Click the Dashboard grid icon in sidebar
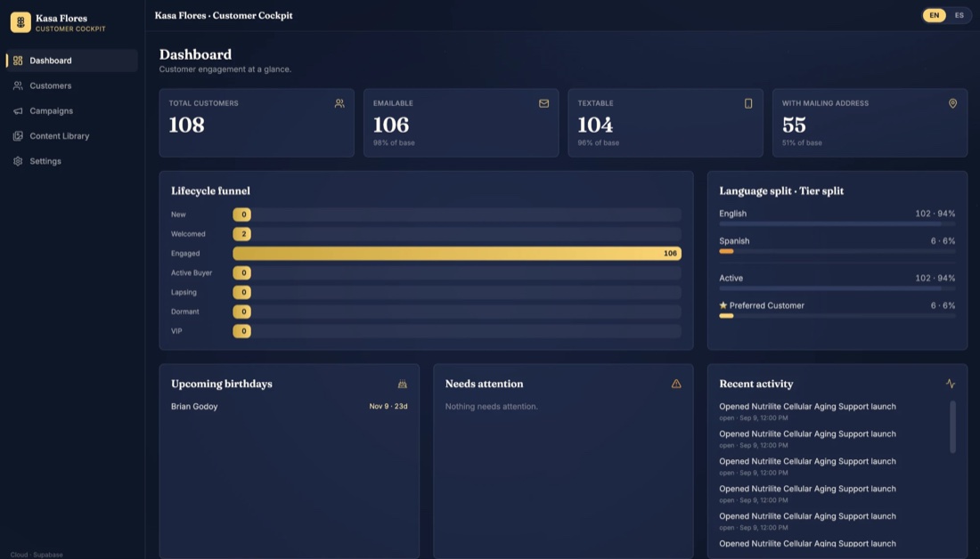 [x=18, y=61]
